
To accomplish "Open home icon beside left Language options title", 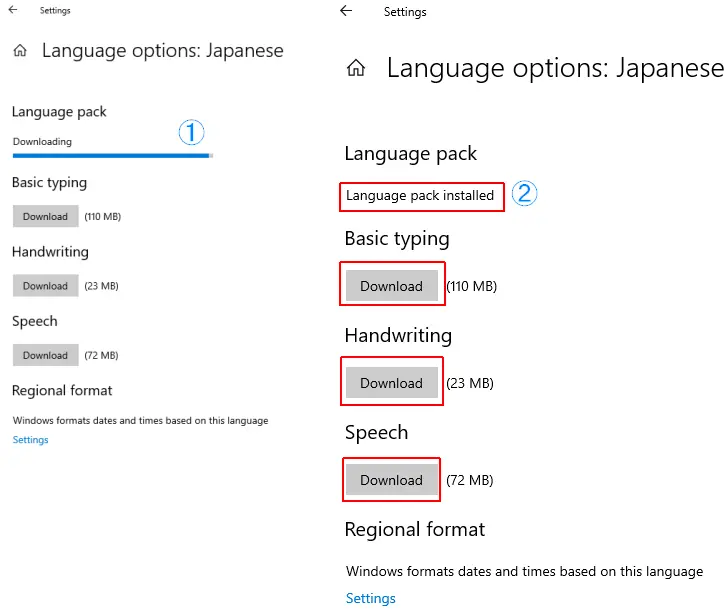I will (x=20, y=50).
